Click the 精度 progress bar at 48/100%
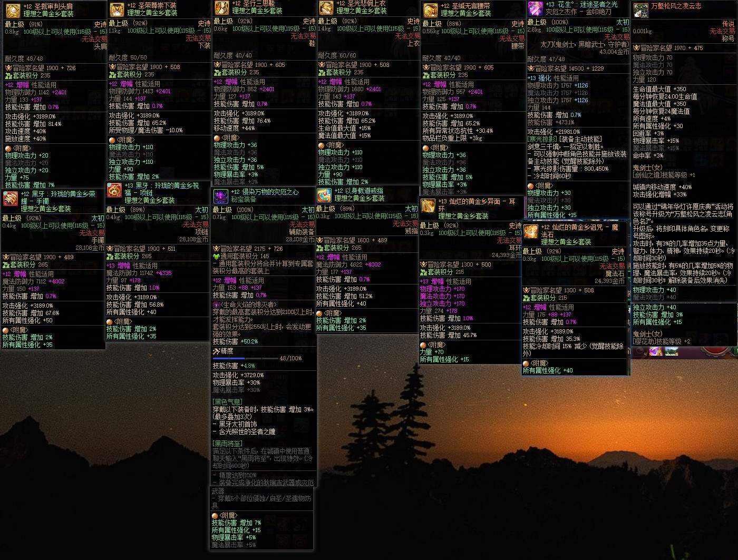The width and height of the screenshot is (738, 560). (245, 358)
